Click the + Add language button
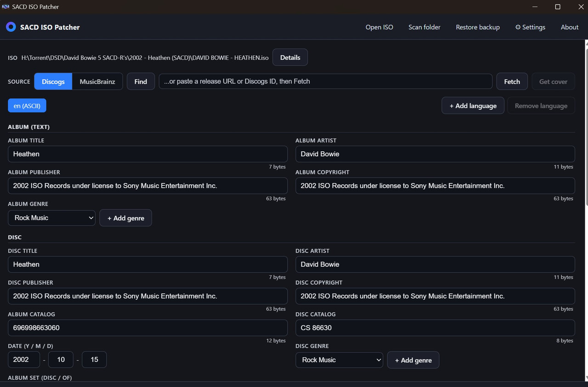This screenshot has width=588, height=387. [x=473, y=106]
